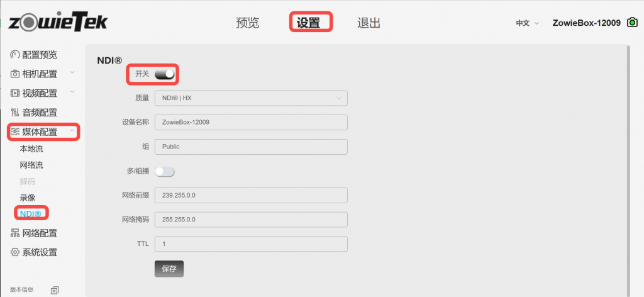Click the 相机配置 camera icon

[15, 74]
